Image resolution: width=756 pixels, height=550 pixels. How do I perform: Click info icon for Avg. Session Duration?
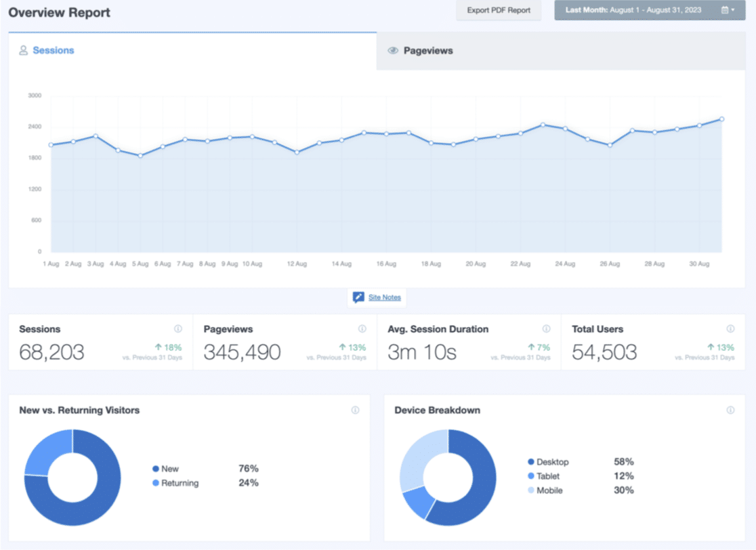click(x=547, y=329)
